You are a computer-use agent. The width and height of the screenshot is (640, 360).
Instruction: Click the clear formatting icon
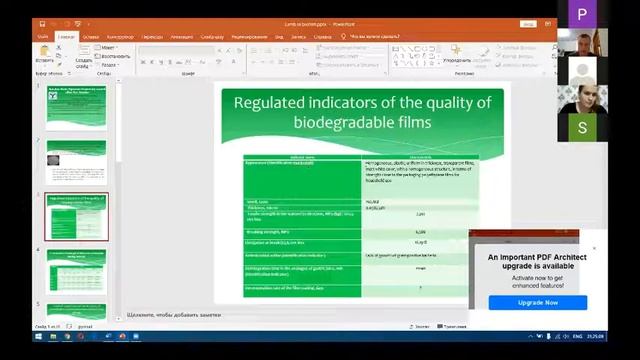239,51
